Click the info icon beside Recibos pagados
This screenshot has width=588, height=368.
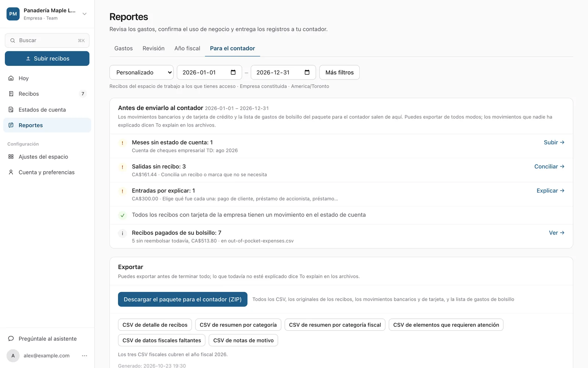pyautogui.click(x=122, y=233)
